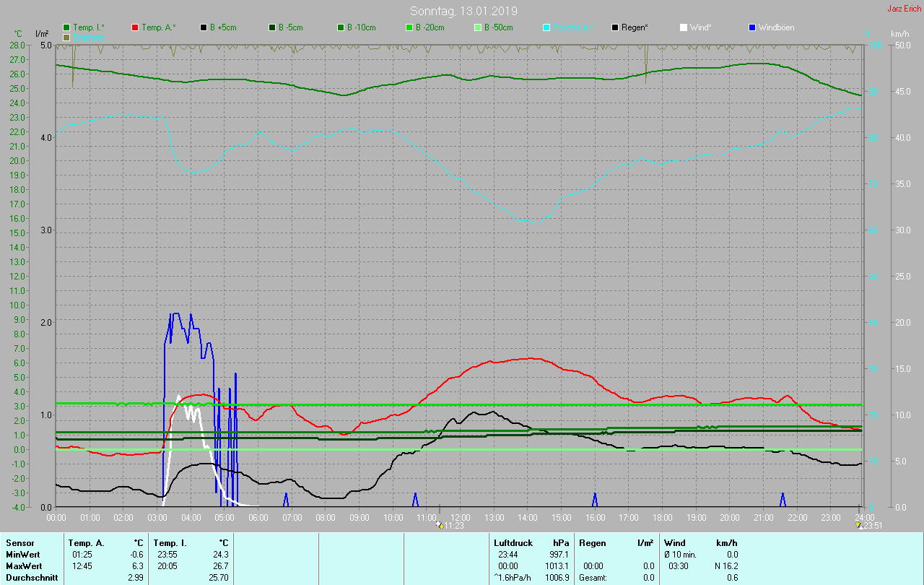Click the B -5cm legend label
Screen dimensions: 924x585
click(291, 27)
